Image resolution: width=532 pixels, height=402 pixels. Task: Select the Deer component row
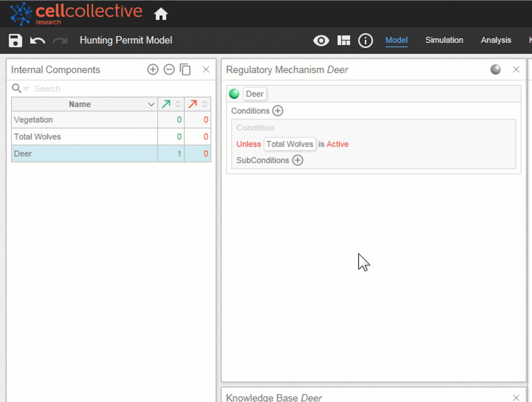111,154
